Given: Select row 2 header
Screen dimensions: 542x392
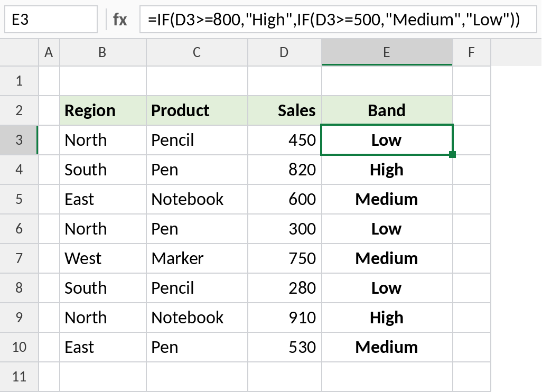Looking at the screenshot, I should [19, 110].
